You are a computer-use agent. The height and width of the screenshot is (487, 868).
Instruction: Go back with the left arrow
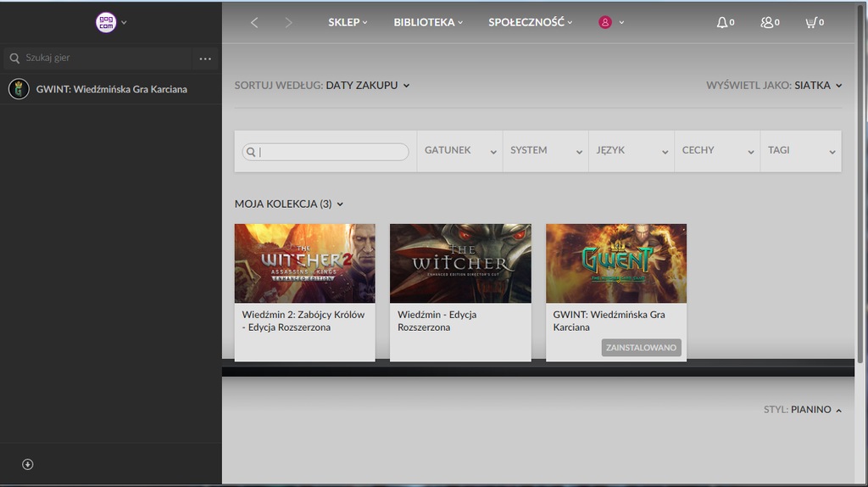[254, 23]
